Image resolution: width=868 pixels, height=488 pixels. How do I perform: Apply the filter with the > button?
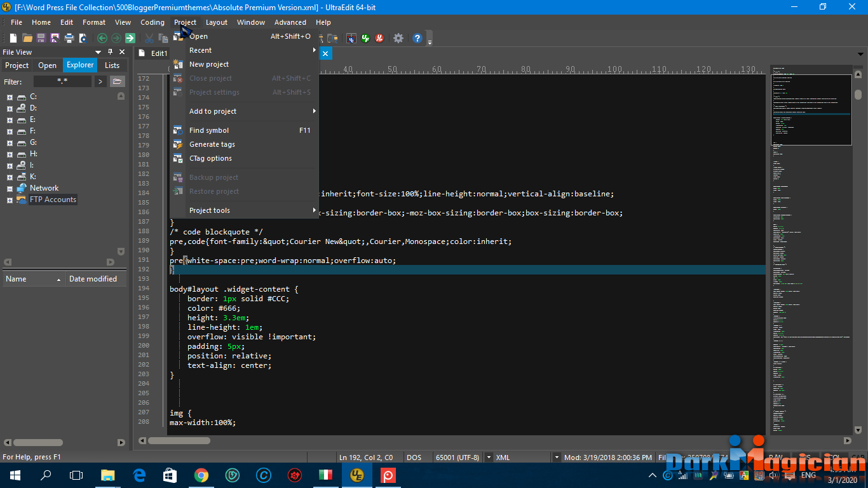point(100,81)
